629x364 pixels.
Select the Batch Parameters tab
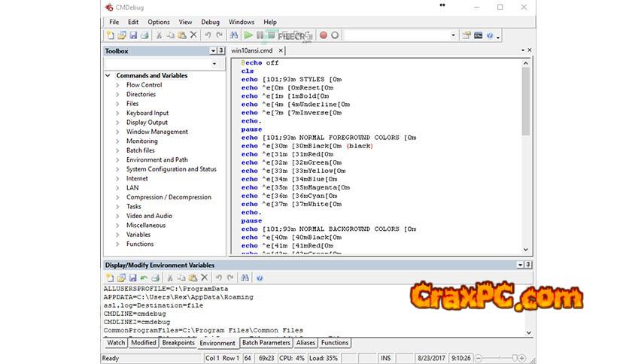coord(266,343)
